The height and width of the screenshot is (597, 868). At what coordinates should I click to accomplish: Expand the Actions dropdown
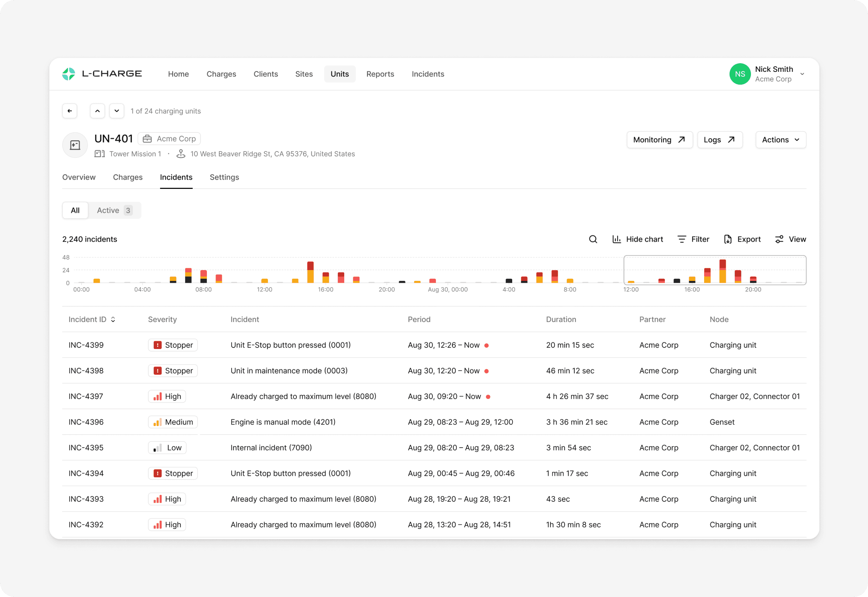pyautogui.click(x=780, y=140)
